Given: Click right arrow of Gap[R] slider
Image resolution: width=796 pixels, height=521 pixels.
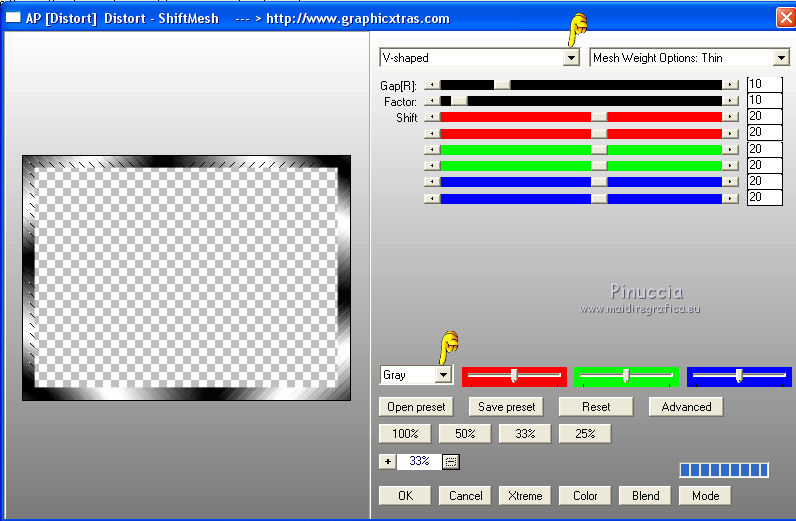Looking at the screenshot, I should (730, 85).
